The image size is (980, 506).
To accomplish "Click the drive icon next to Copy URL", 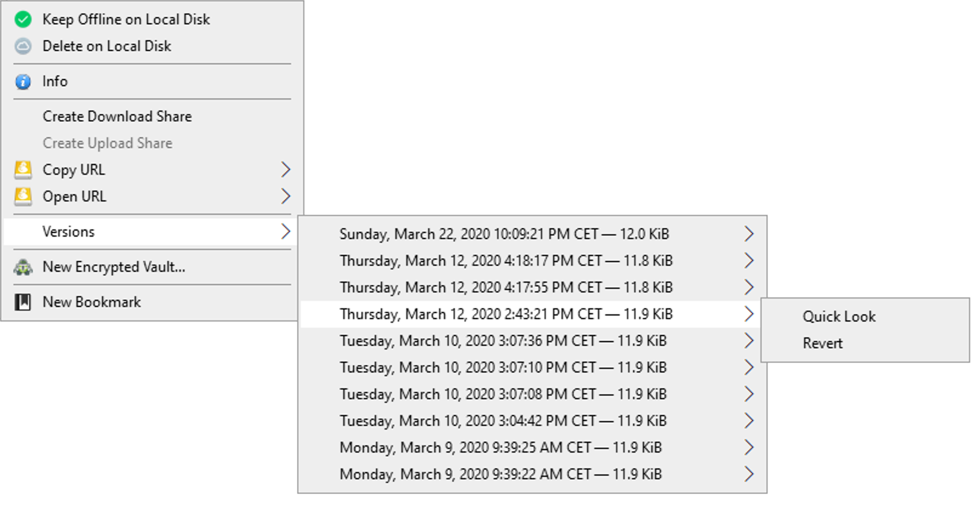I will [23, 170].
